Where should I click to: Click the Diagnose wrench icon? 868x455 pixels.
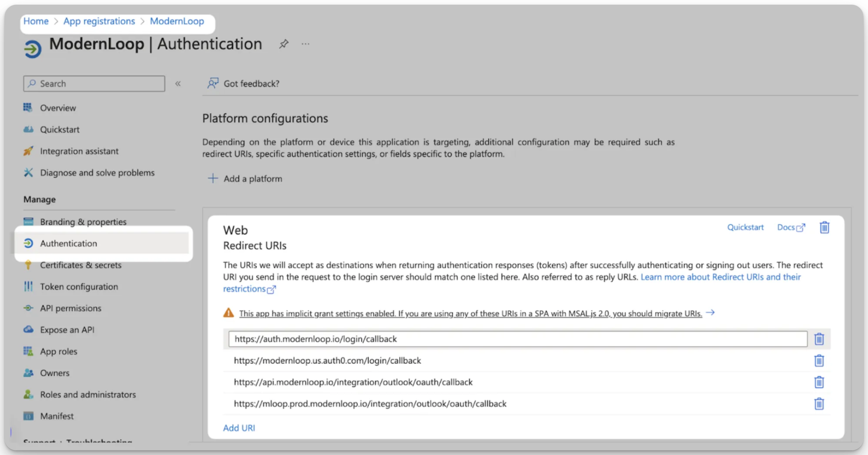[x=28, y=172]
